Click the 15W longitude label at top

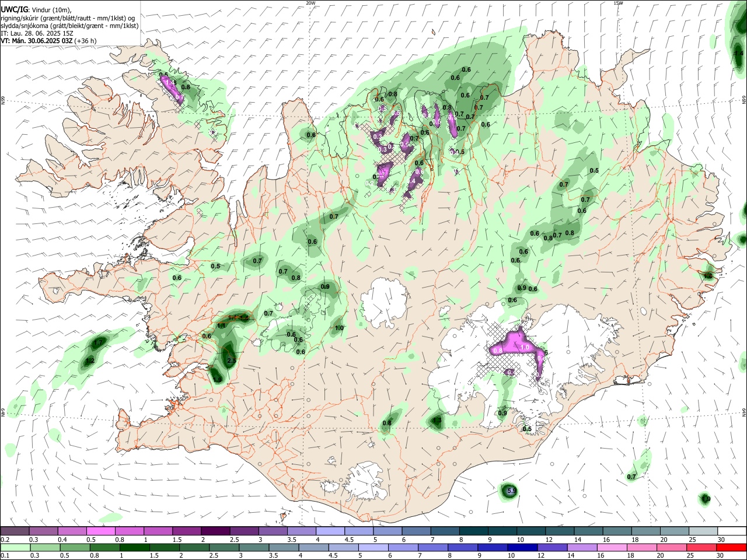(x=618, y=3)
